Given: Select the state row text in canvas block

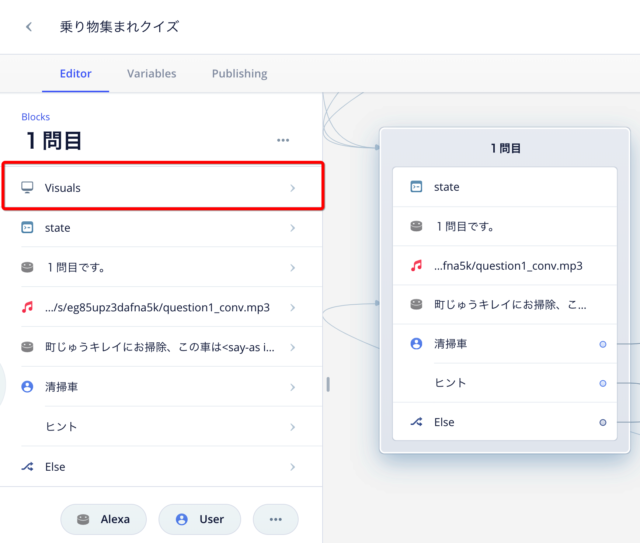Looking at the screenshot, I should tap(447, 187).
